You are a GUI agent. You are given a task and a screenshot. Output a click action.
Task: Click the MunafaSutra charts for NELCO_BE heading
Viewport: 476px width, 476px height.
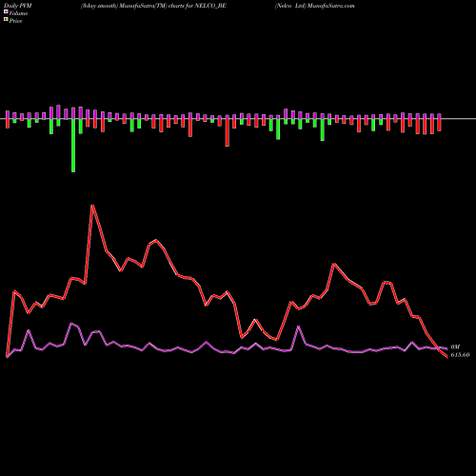pyautogui.click(x=153, y=6)
